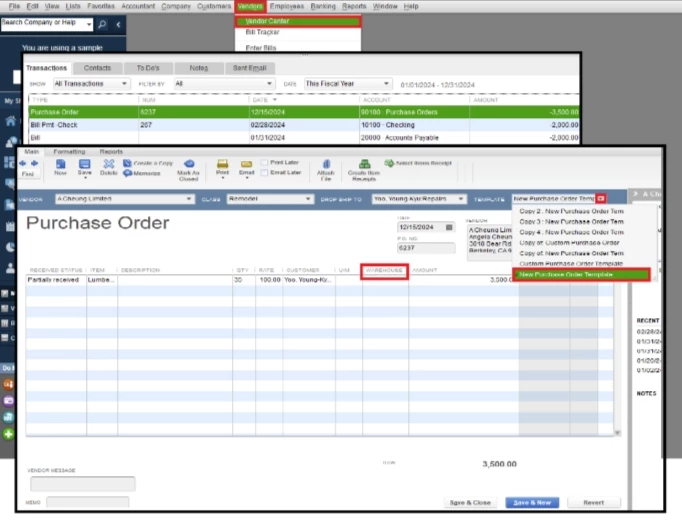This screenshot has height=529, width=682.
Task: Click the Delete icon in toolbar
Action: pos(109,164)
